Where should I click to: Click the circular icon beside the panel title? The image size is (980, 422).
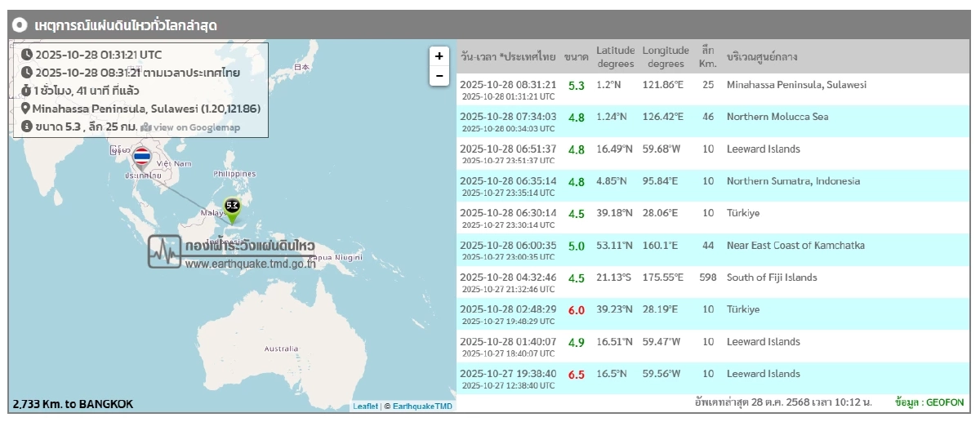pos(20,25)
